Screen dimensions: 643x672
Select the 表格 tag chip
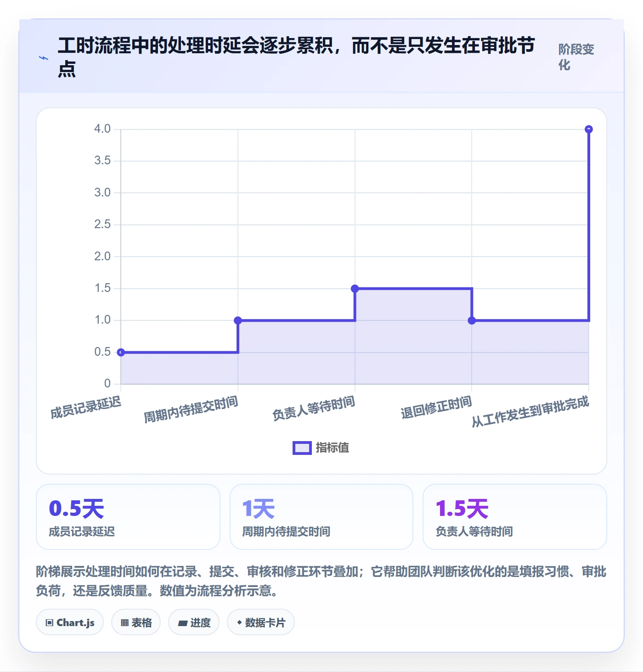pos(136,622)
